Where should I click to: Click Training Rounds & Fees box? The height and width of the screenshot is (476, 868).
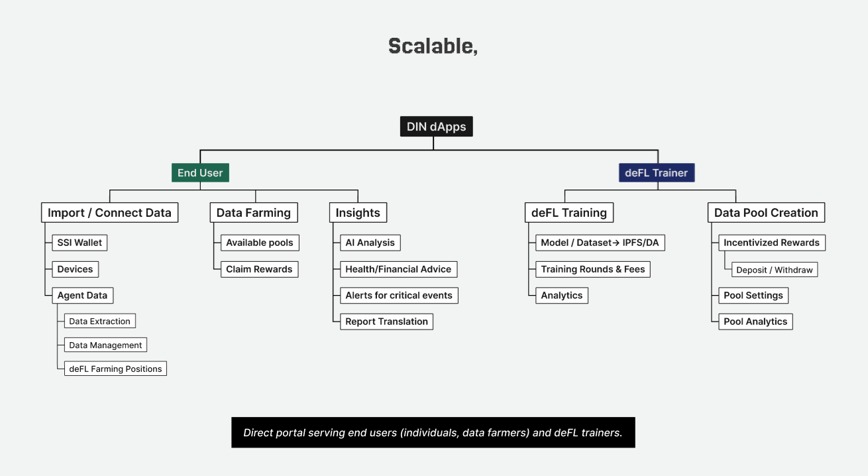[x=593, y=269]
